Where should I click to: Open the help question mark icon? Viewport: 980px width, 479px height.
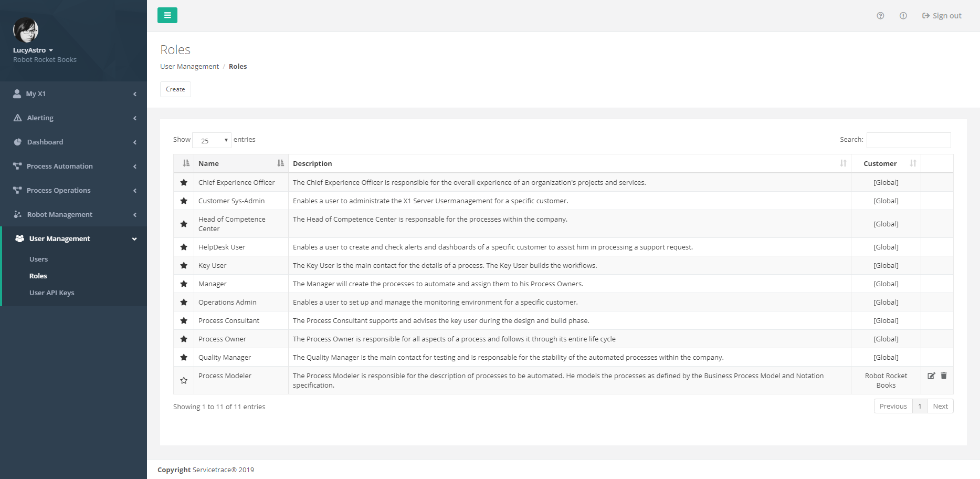[x=880, y=16]
